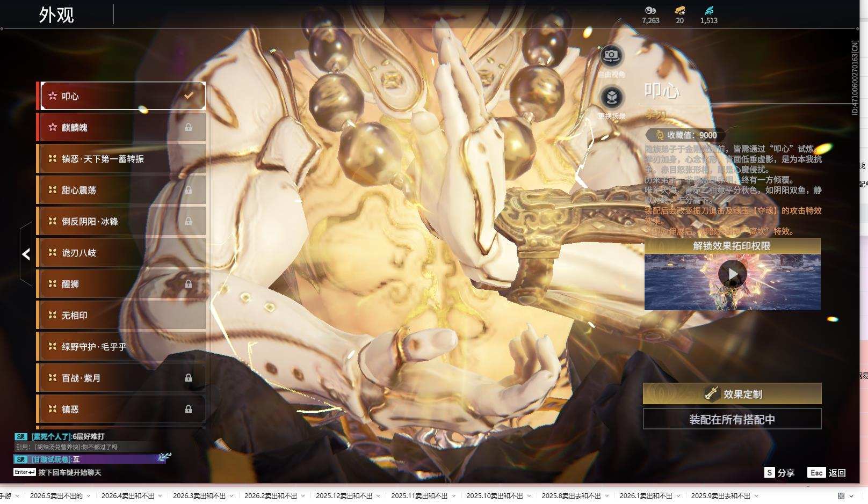Open the dropdown arrow next to 手游 tab
The width and height of the screenshot is (868, 504).
pos(17,496)
